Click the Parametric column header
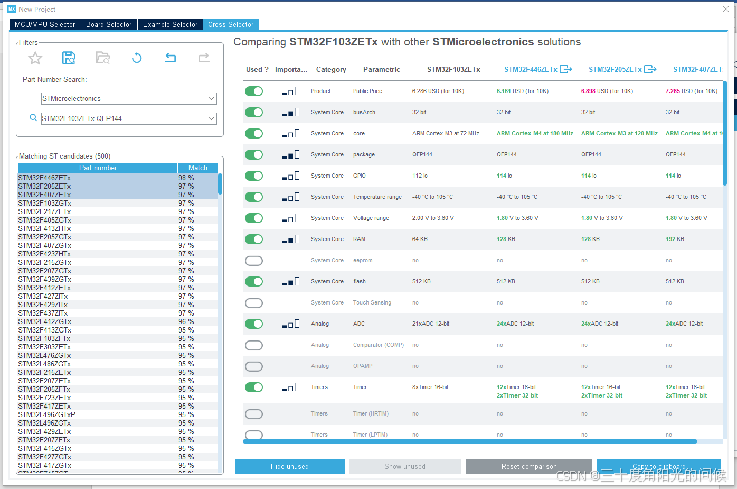 pos(382,69)
